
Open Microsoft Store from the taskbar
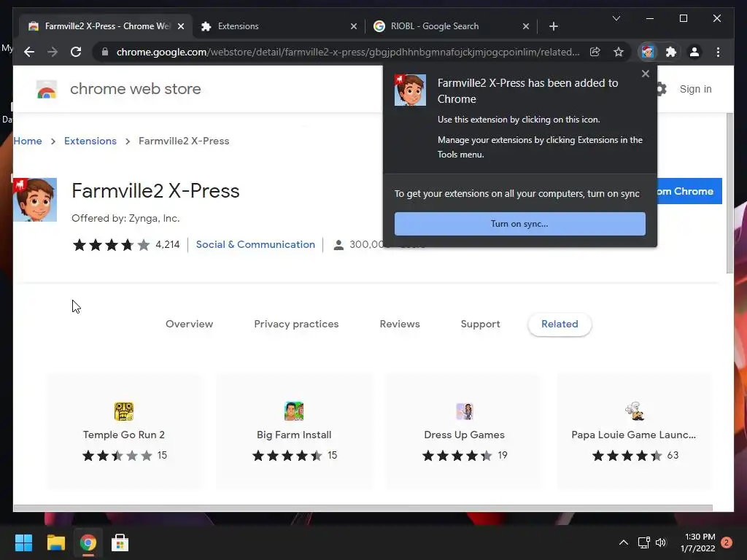point(120,542)
